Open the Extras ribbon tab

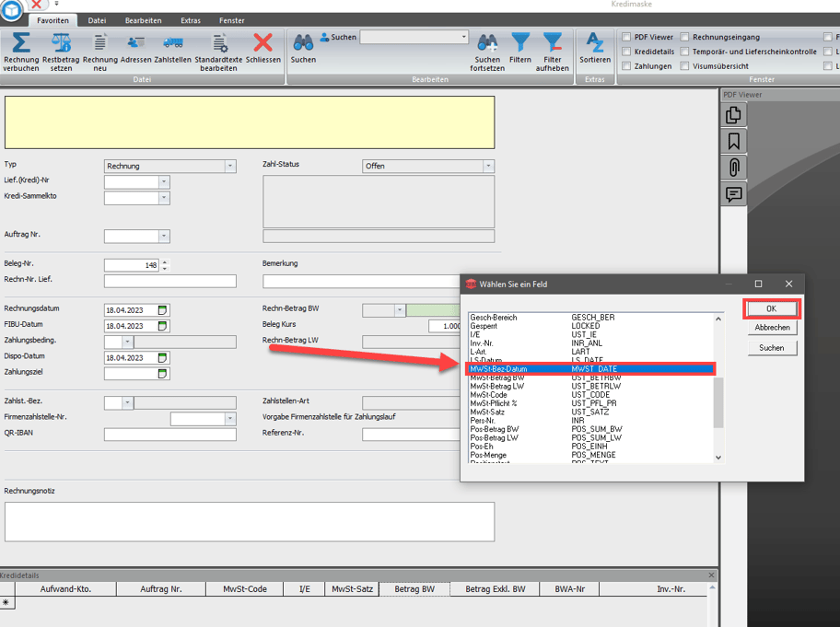point(190,20)
